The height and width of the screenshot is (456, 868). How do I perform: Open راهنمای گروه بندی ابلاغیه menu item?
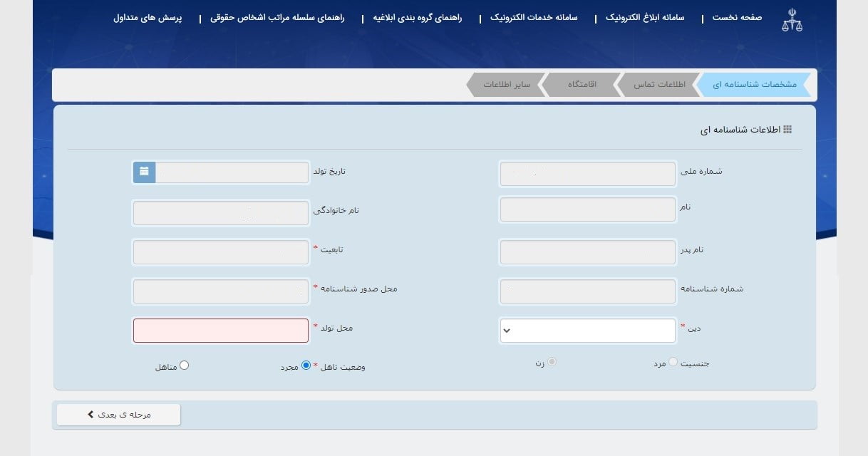pyautogui.click(x=418, y=17)
